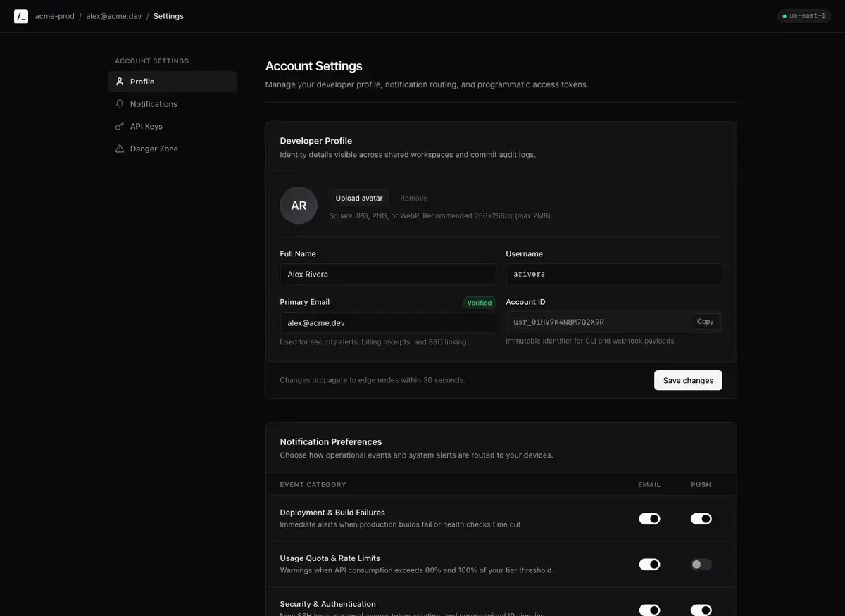Click the Notifications bell icon in sidebar
The width and height of the screenshot is (845, 616).
(x=120, y=104)
